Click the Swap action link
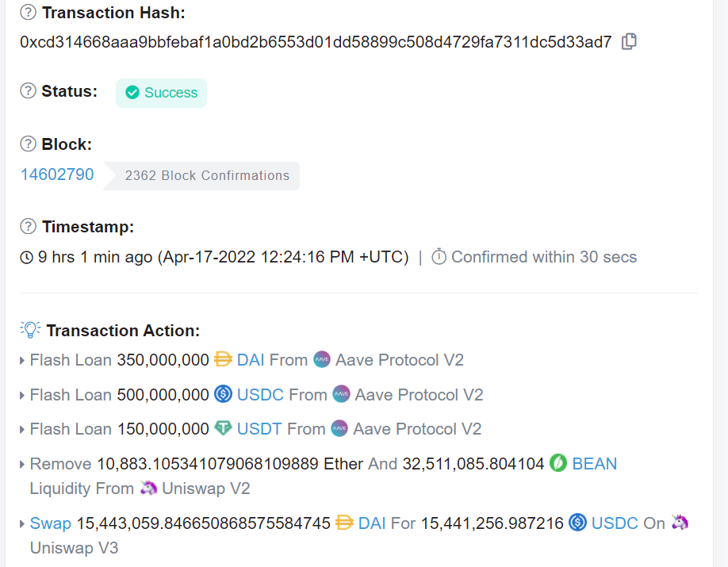 (51, 523)
